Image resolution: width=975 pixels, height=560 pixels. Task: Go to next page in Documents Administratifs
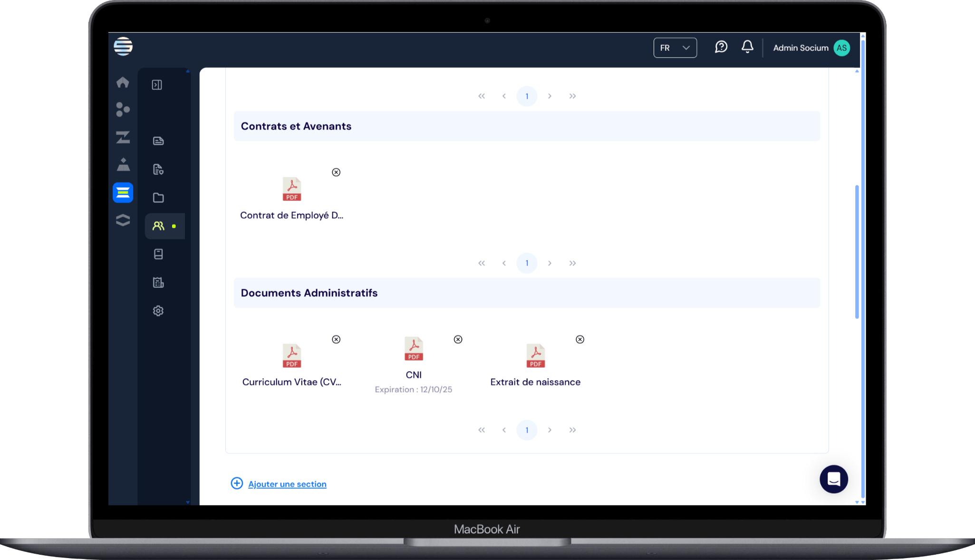coord(550,430)
